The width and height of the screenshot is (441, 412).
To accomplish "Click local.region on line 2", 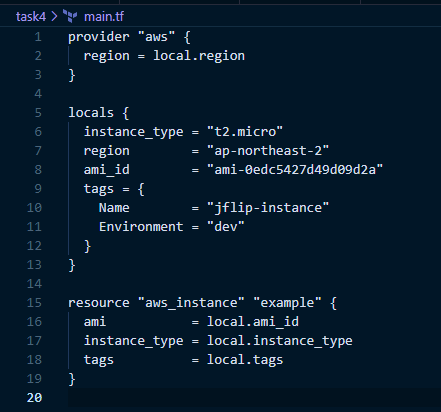I will [199, 56].
